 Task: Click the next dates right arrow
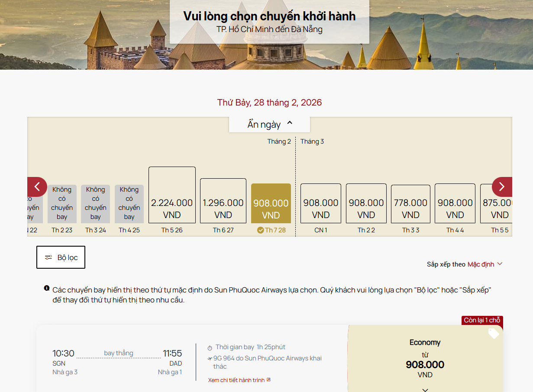click(x=502, y=187)
